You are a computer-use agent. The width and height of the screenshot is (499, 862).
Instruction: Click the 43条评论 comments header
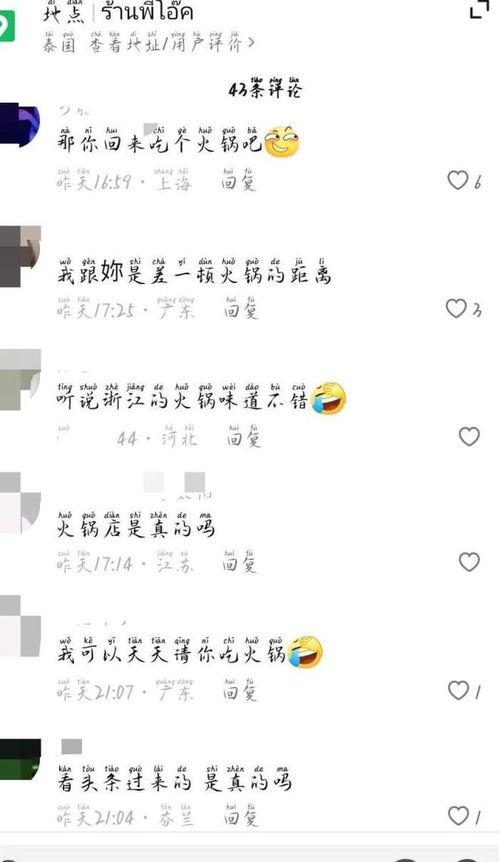click(265, 88)
